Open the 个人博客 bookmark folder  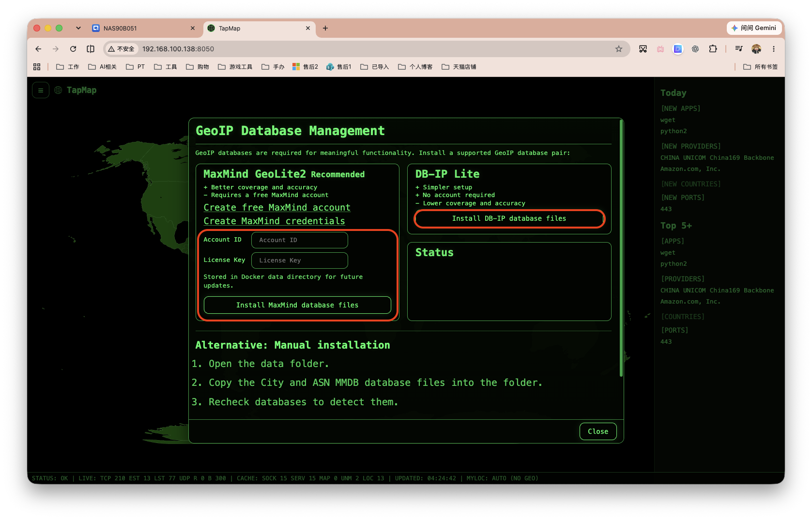(415, 67)
